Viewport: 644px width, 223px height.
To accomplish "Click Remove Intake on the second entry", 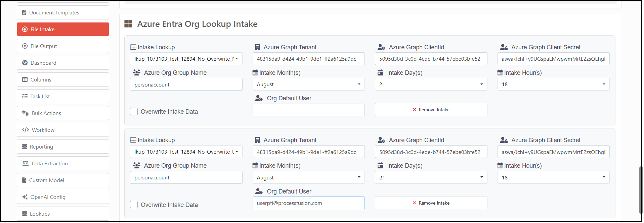I will [431, 203].
